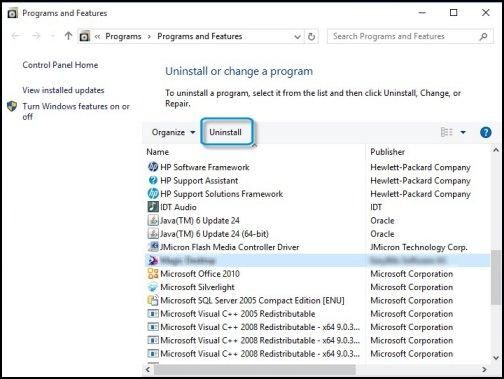Select the JMicron Flash Media Controller icon
This screenshot has width=504, height=379.
point(153,247)
